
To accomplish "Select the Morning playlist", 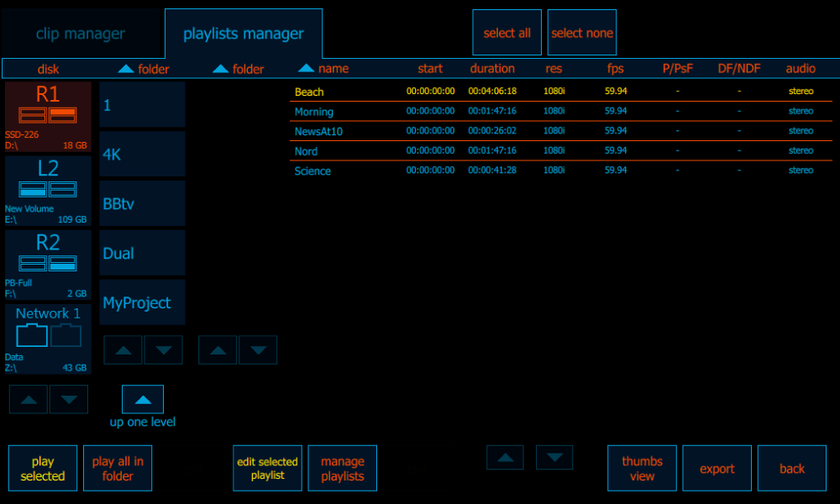I will (x=561, y=112).
